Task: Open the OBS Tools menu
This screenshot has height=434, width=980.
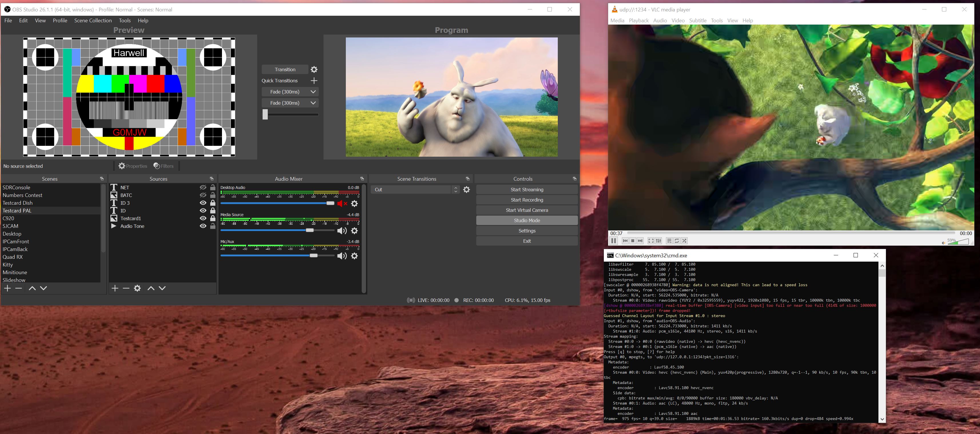Action: pyautogui.click(x=125, y=21)
